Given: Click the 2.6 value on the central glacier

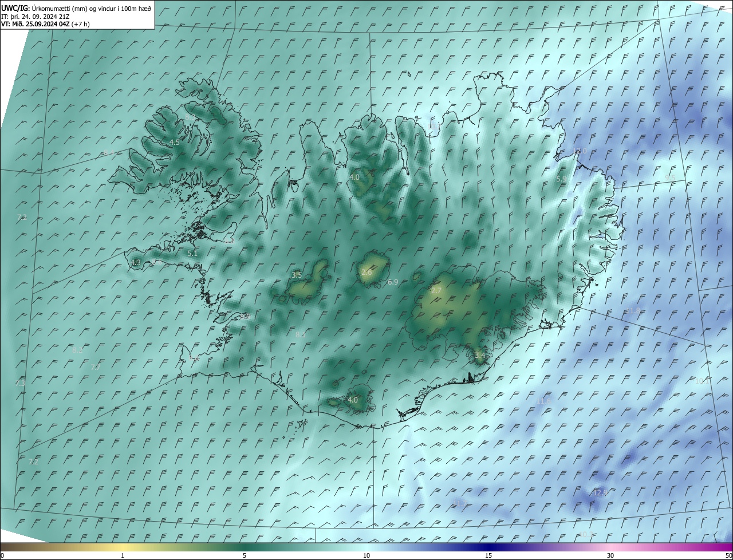Looking at the screenshot, I should 366,273.
